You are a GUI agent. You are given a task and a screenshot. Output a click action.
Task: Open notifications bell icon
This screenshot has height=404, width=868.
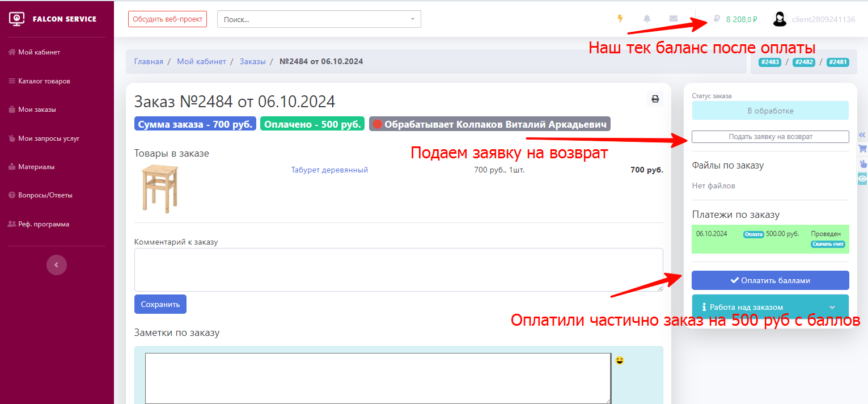(x=647, y=19)
